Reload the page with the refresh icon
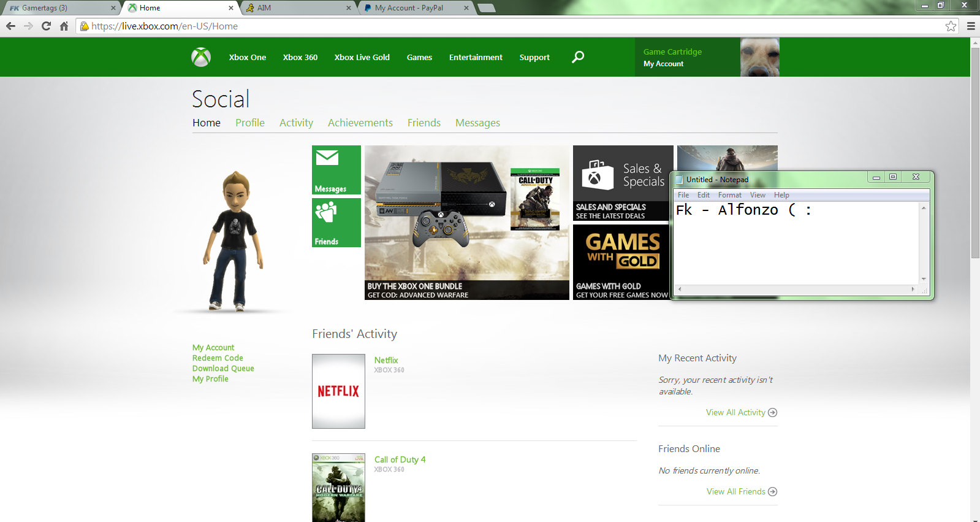 tap(46, 26)
